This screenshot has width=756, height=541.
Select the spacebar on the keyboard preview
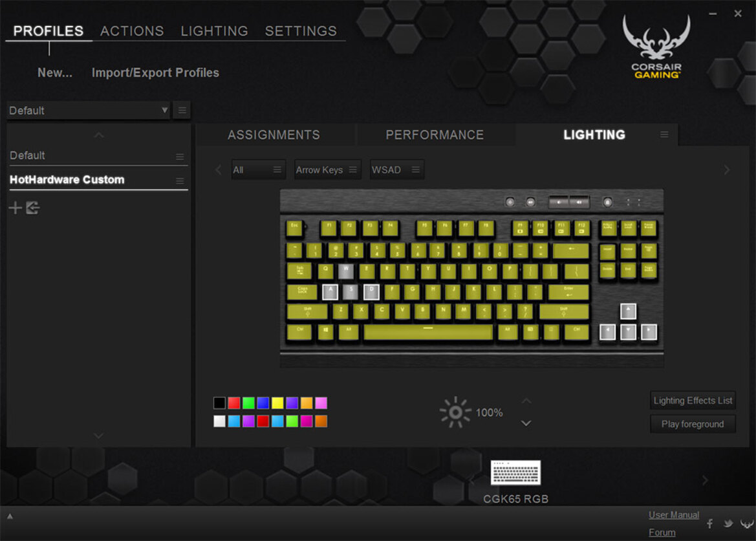point(428,332)
